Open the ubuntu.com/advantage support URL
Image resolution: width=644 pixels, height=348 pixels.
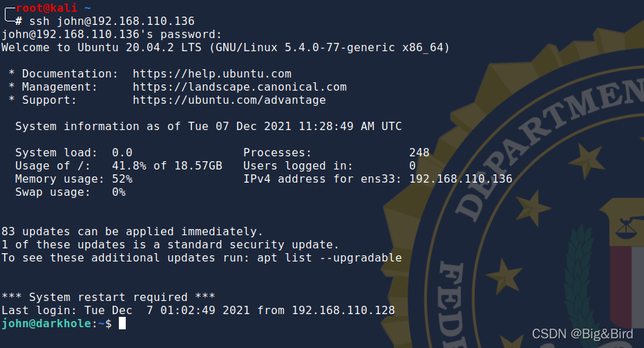(x=229, y=100)
